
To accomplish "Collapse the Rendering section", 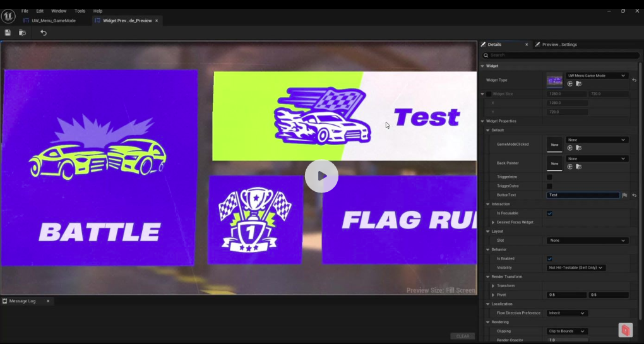I will pos(488,323).
